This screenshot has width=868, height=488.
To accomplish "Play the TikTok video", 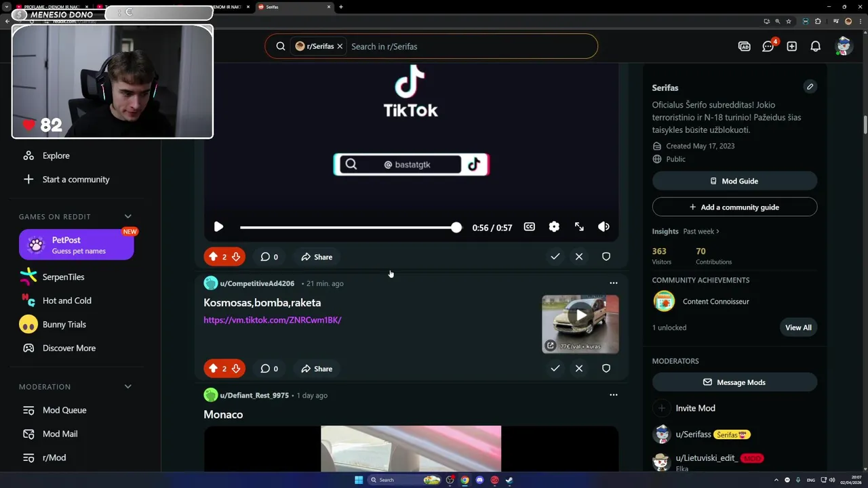I will 218,227.
